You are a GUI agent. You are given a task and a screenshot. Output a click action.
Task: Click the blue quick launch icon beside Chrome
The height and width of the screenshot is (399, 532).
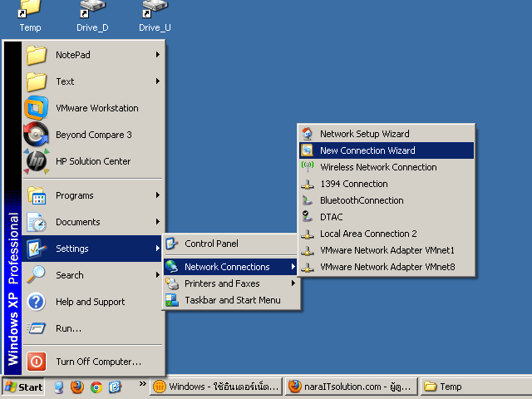click(x=115, y=387)
